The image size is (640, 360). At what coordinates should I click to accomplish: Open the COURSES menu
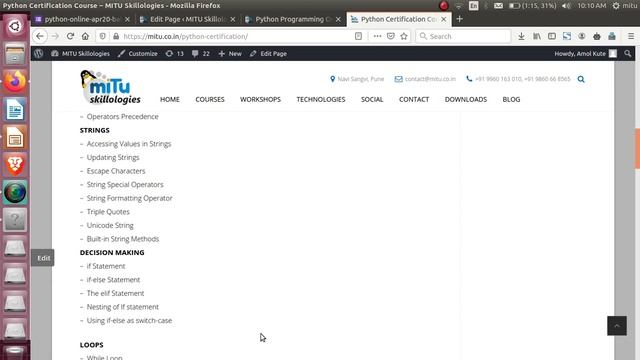coord(210,99)
